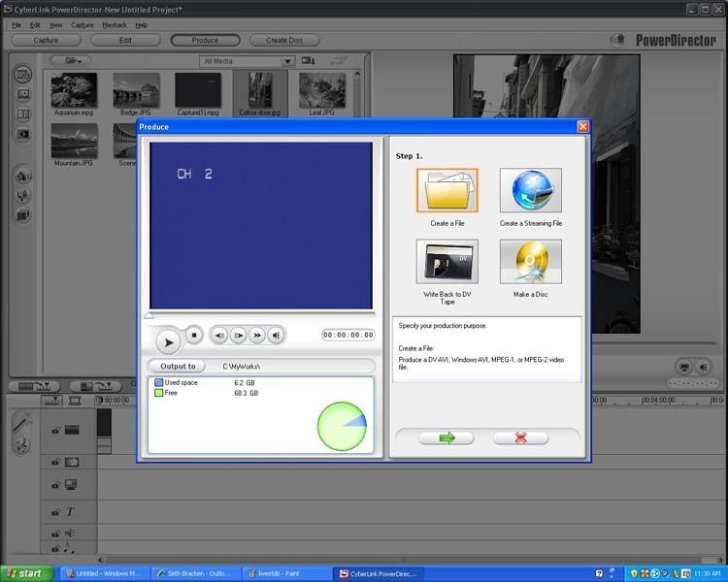This screenshot has height=582, width=728.
Task: Click the snapshot button under main preview
Action: [x=683, y=367]
